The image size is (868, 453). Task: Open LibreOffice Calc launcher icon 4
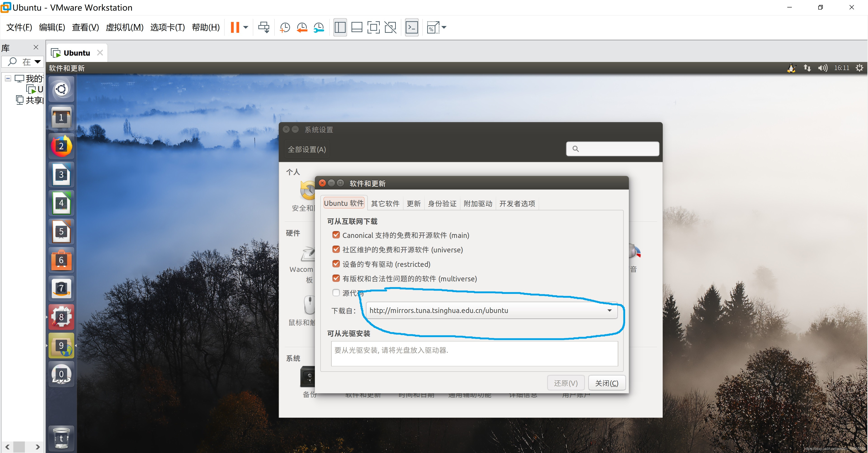(61, 203)
